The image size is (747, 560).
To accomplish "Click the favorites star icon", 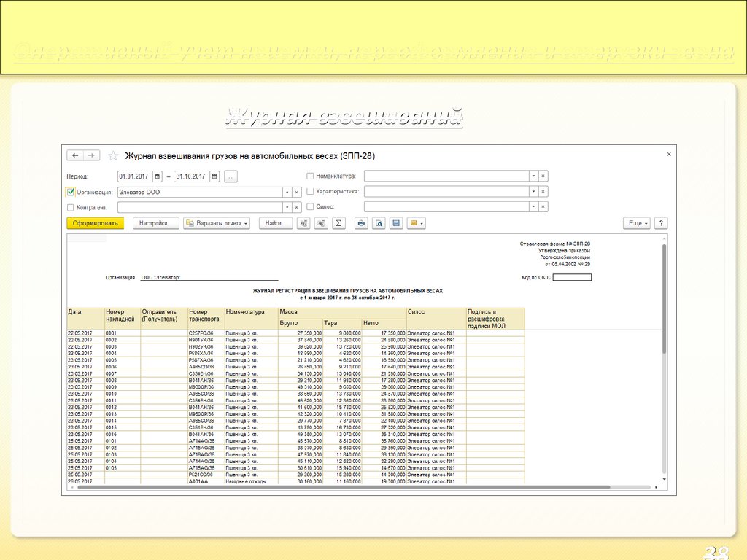I will pyautogui.click(x=113, y=155).
